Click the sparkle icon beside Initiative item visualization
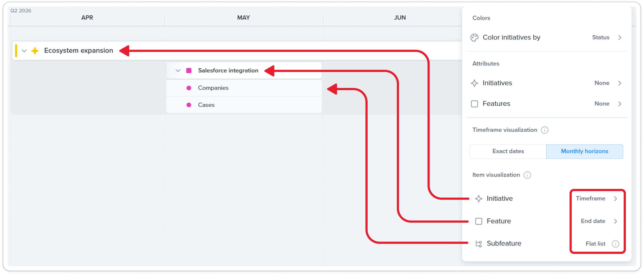644x275 pixels. click(x=479, y=199)
